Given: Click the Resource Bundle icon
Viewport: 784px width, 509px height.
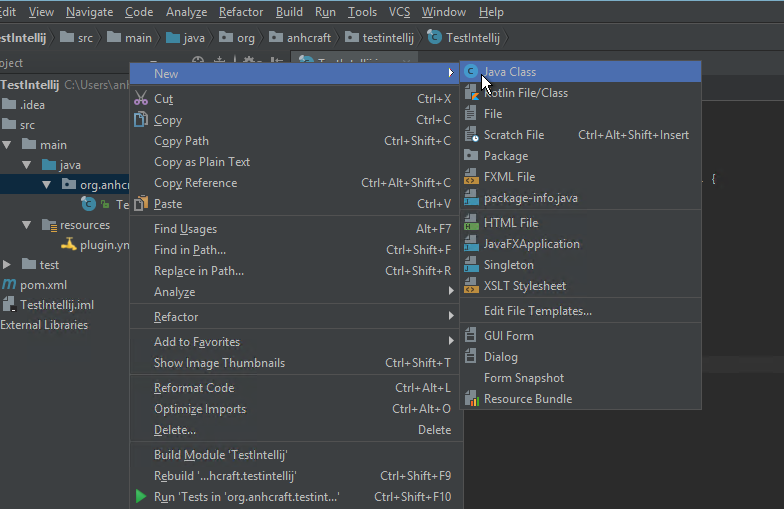Looking at the screenshot, I should [471, 399].
